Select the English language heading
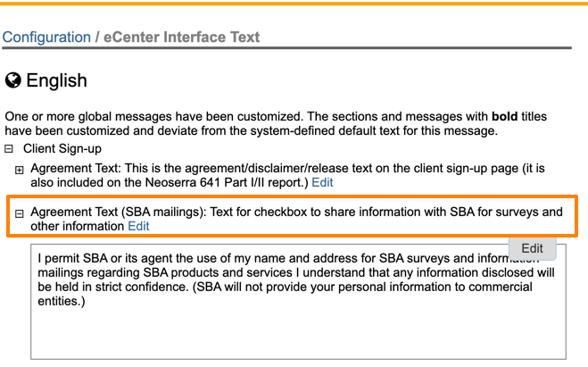 56,81
